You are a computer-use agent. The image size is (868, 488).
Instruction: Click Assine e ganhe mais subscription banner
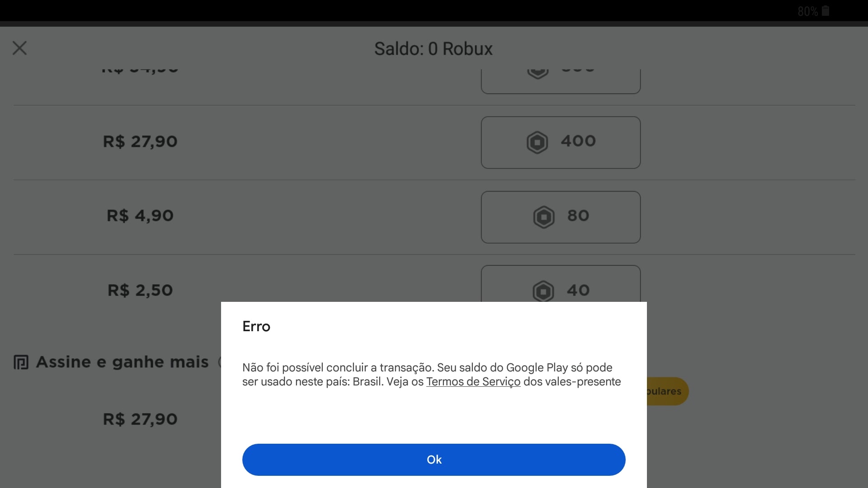point(119,361)
